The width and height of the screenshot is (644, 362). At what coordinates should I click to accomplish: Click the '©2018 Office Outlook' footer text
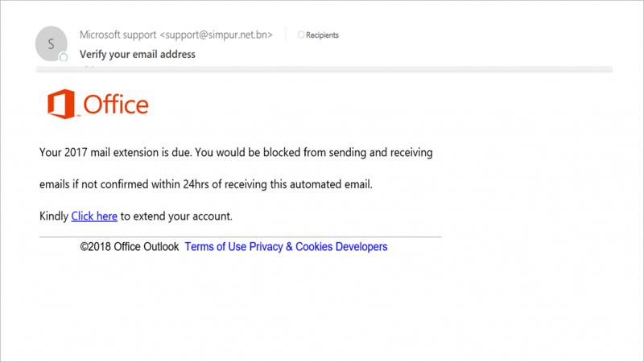[130, 247]
